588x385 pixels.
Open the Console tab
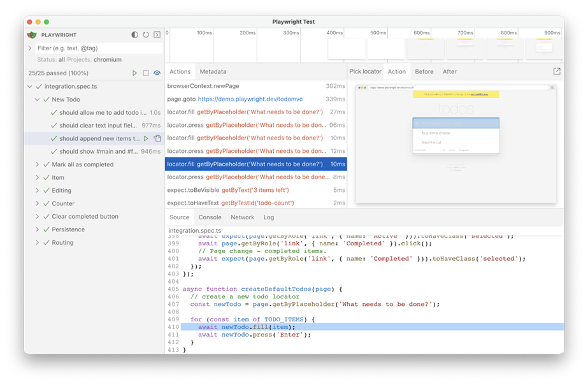pos(210,217)
